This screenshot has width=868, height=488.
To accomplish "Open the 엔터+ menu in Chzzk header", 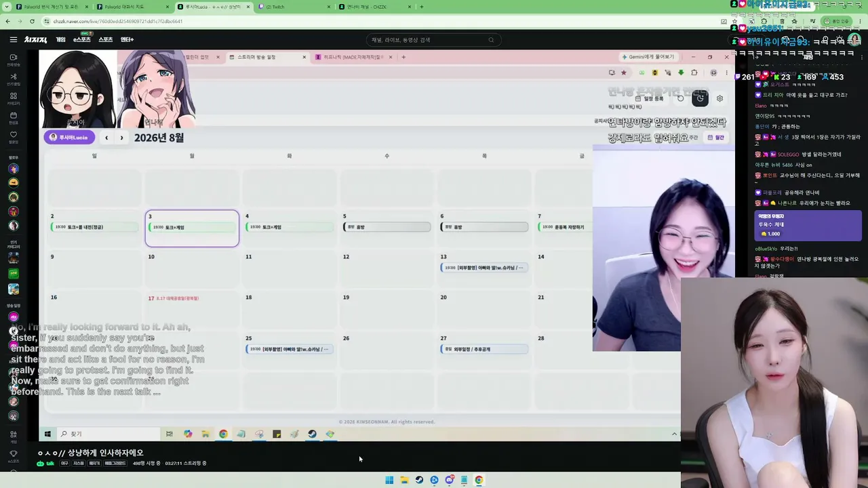I will [127, 40].
